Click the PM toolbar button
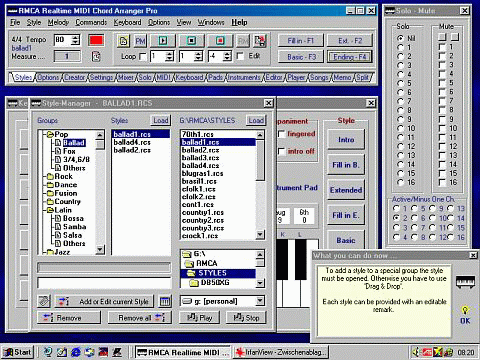This screenshot has width=480, height=360. [140, 41]
